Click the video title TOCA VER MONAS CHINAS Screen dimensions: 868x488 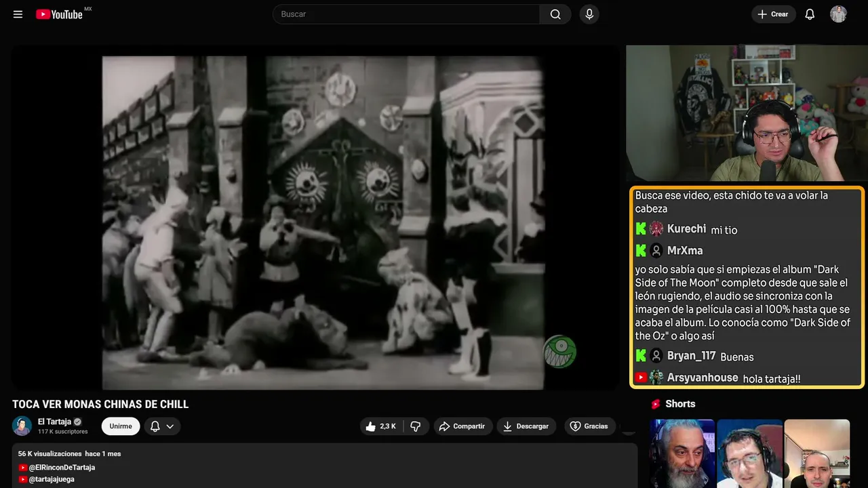100,405
